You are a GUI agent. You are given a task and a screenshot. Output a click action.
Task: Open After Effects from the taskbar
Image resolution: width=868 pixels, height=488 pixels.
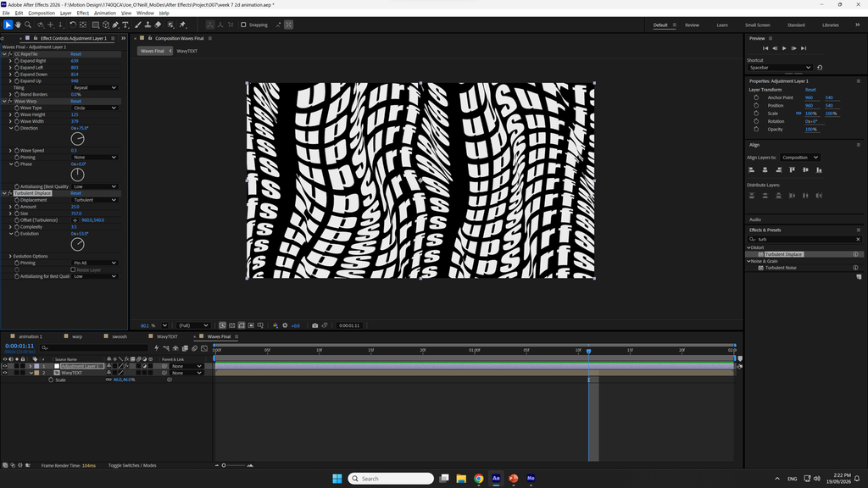(x=496, y=479)
